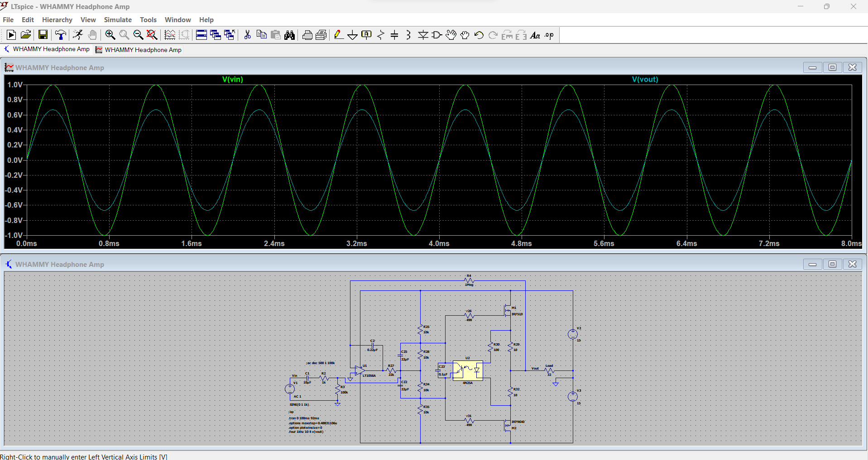
Task: Add text with the Aa tool
Action: pos(535,35)
